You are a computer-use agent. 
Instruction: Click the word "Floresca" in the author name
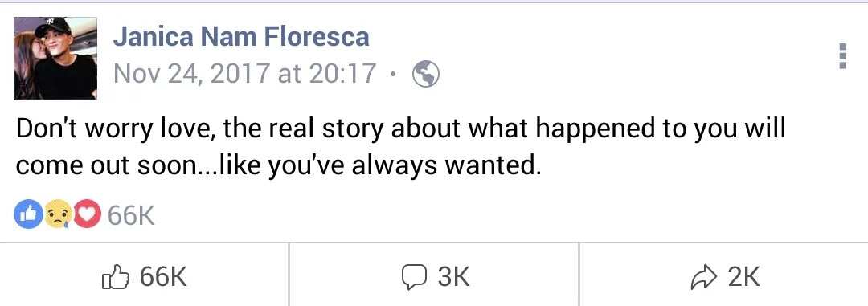point(316,37)
